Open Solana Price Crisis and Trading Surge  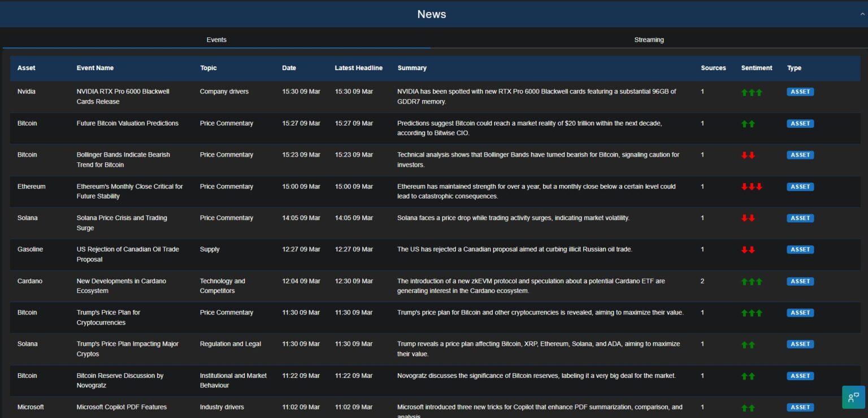point(122,223)
